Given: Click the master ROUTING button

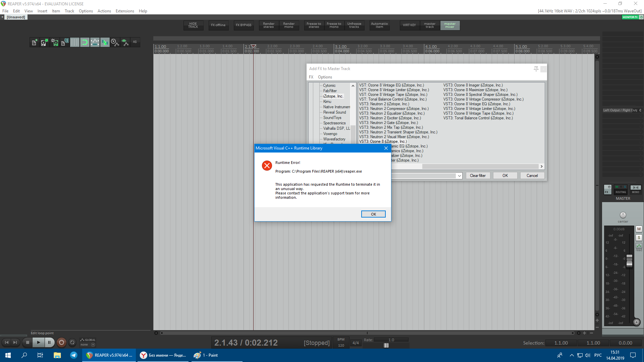Looking at the screenshot, I should click(x=621, y=190).
